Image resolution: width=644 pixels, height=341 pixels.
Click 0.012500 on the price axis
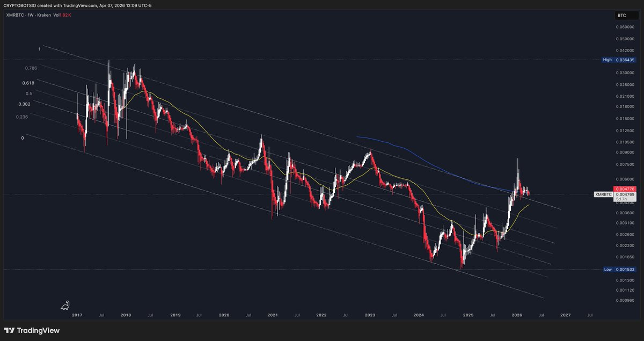(624, 130)
